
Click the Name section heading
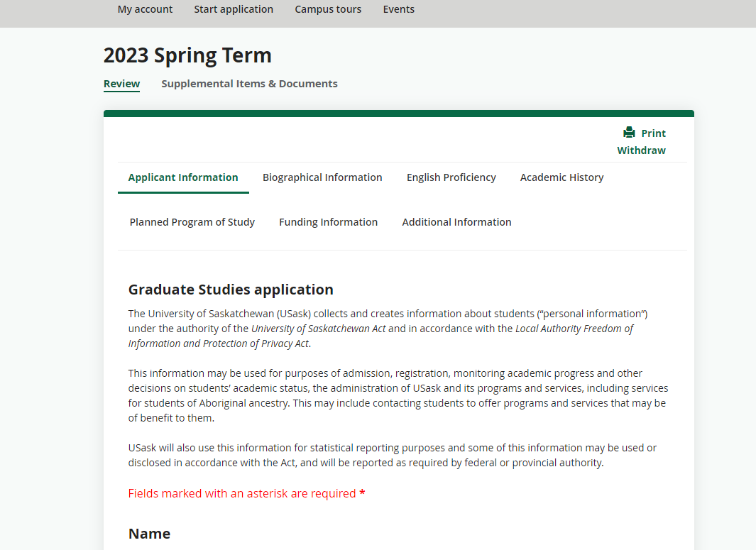pos(149,533)
